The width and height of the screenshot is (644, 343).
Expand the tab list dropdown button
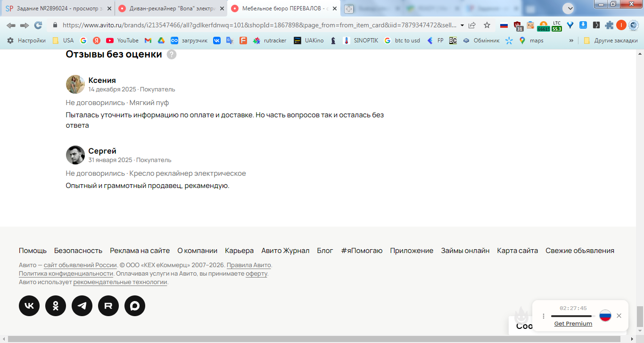point(569,8)
